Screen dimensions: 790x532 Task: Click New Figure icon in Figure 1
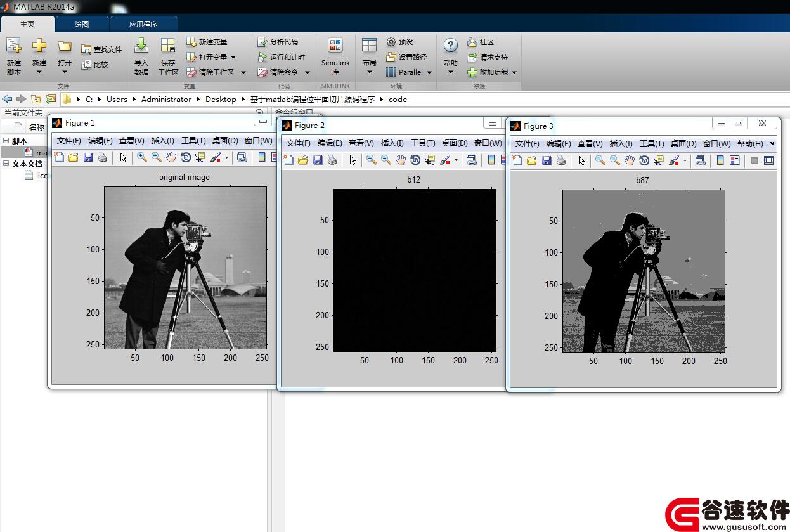click(60, 158)
